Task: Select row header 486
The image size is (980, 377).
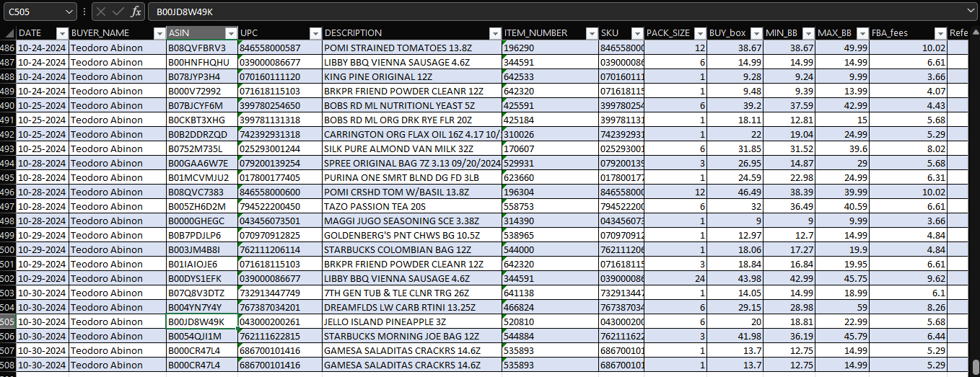Action: pos(8,48)
